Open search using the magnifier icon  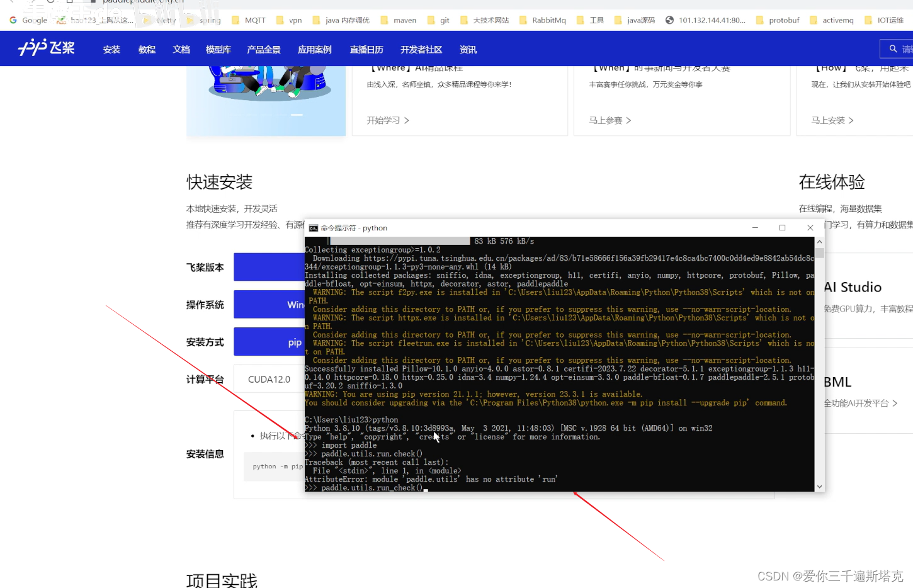coord(893,48)
